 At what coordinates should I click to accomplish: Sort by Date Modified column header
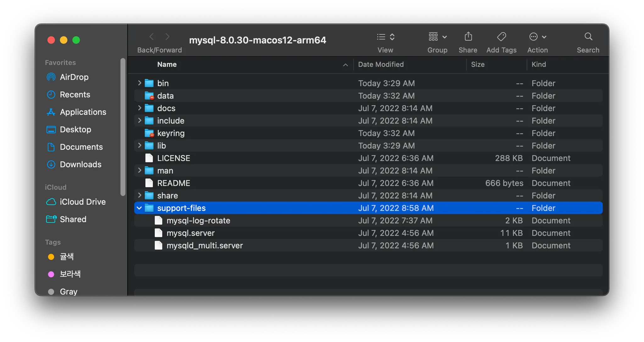[381, 64]
